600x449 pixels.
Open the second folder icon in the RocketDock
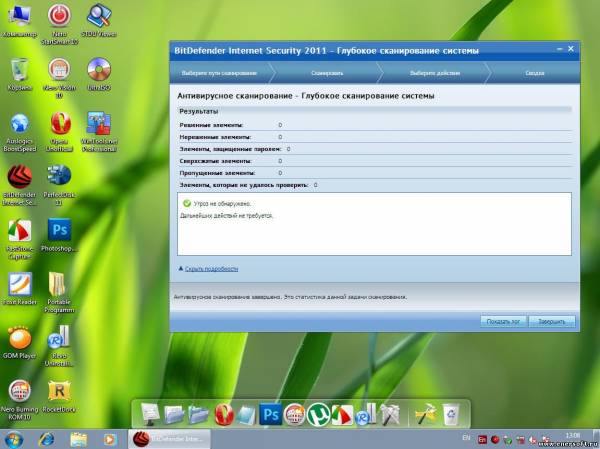[x=198, y=415]
